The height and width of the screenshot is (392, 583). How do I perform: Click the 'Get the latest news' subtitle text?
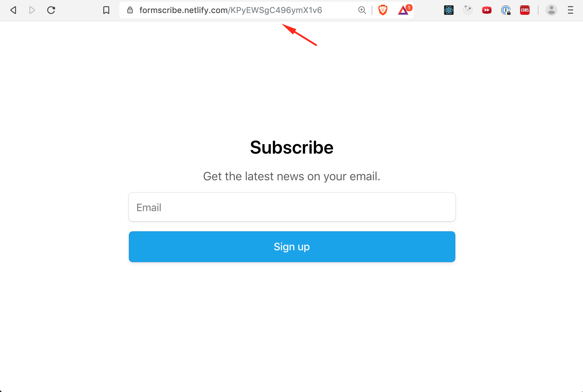(x=292, y=176)
